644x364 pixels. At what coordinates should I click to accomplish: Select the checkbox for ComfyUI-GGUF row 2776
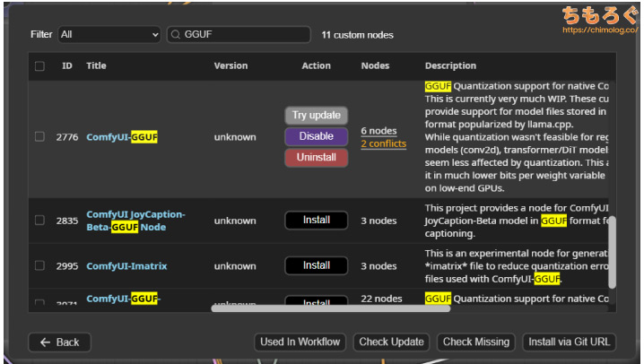click(x=39, y=136)
